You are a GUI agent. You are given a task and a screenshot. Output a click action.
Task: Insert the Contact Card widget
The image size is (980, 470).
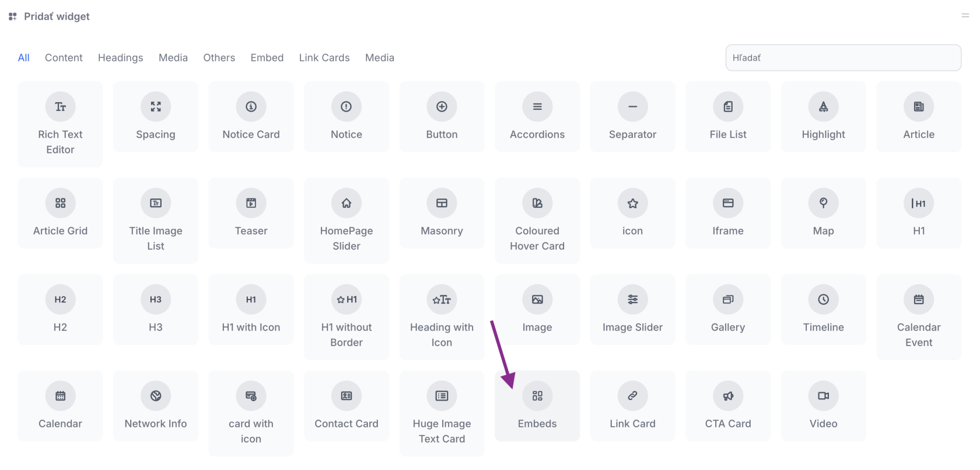(x=346, y=406)
